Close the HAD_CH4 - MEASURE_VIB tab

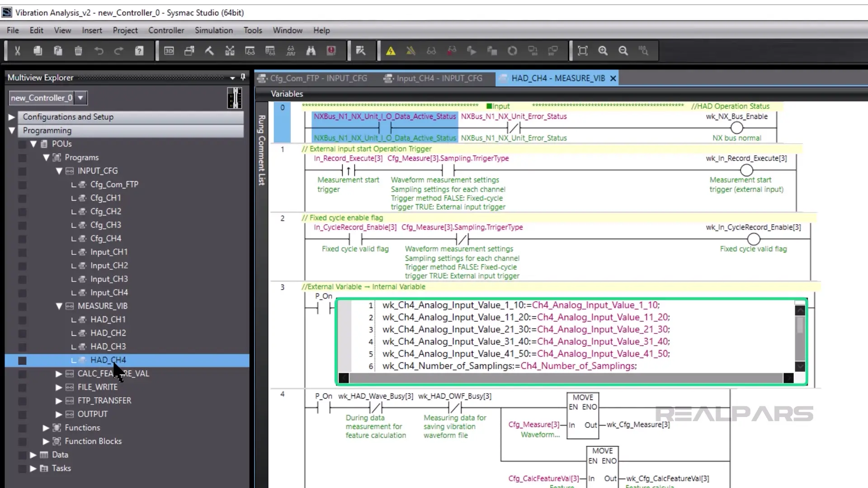tap(613, 79)
